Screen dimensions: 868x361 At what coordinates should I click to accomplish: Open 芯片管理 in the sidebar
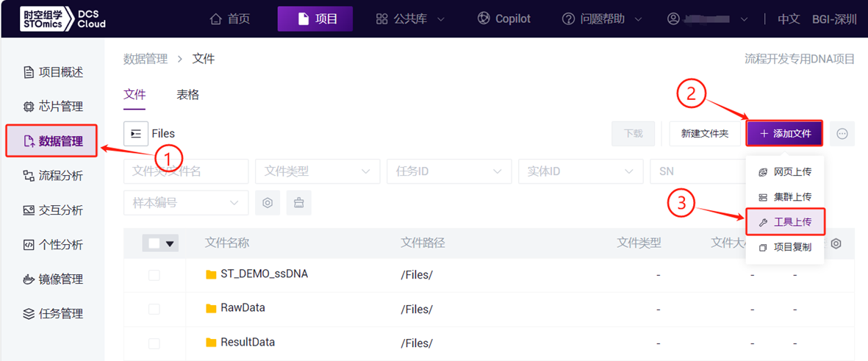(53, 107)
